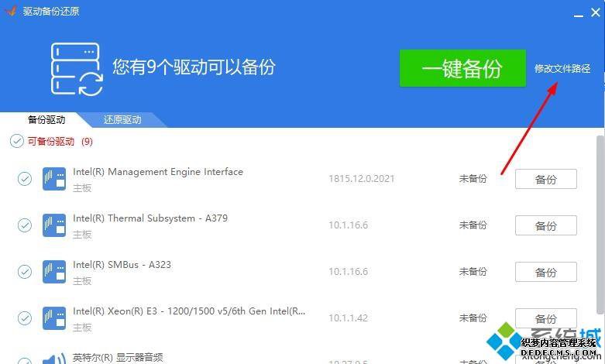Click version 10.1.16.6 in SMBus A323 row
This screenshot has width=605, height=364.
coord(348,272)
